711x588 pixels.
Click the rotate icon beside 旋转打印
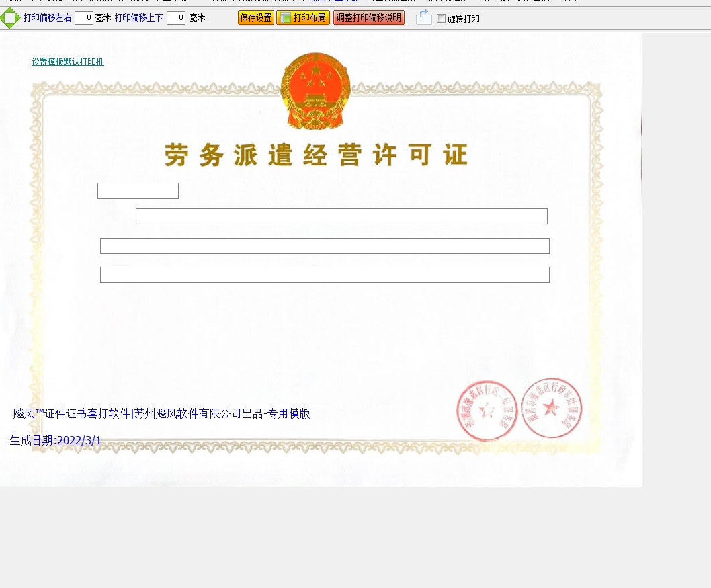(423, 17)
